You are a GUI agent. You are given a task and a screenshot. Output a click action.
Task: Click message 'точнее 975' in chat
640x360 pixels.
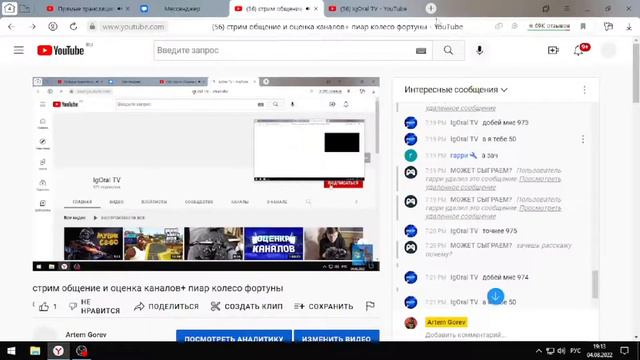pos(500,231)
